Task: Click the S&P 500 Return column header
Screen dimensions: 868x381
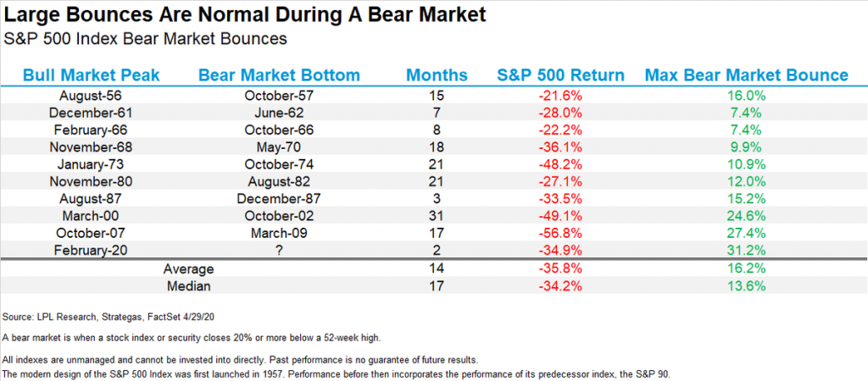Action: (x=560, y=75)
